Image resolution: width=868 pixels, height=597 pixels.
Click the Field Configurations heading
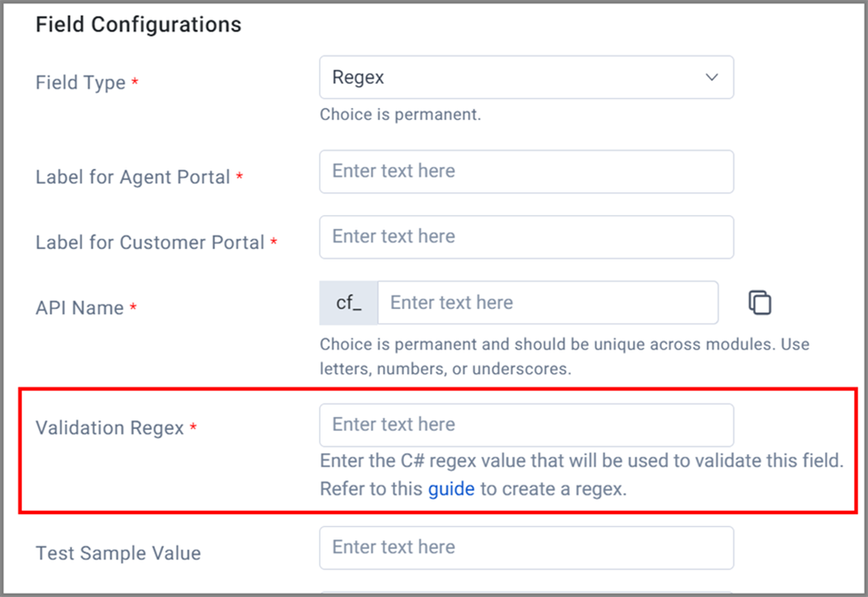click(x=139, y=24)
